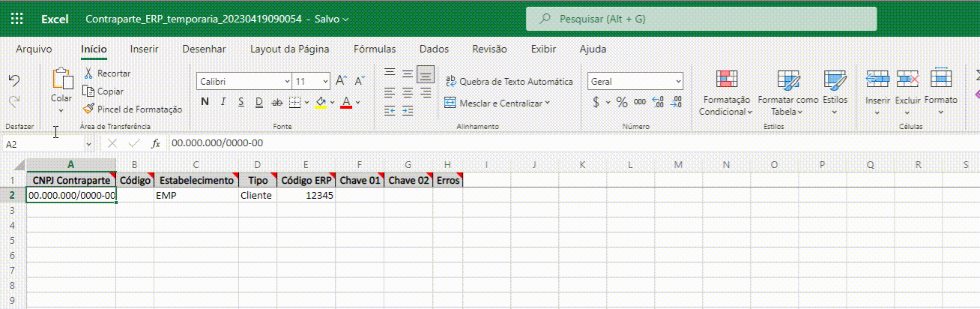The image size is (980, 309).
Task: Switch to the Layout da Página tab
Action: tap(290, 49)
